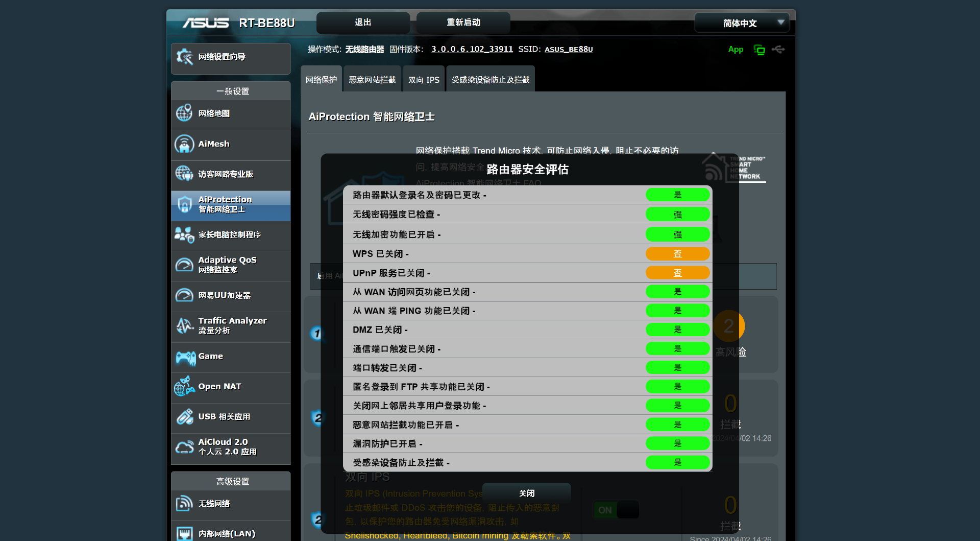Click the Adaptive QoS gauge icon
The height and width of the screenshot is (541, 980).
coord(184,265)
